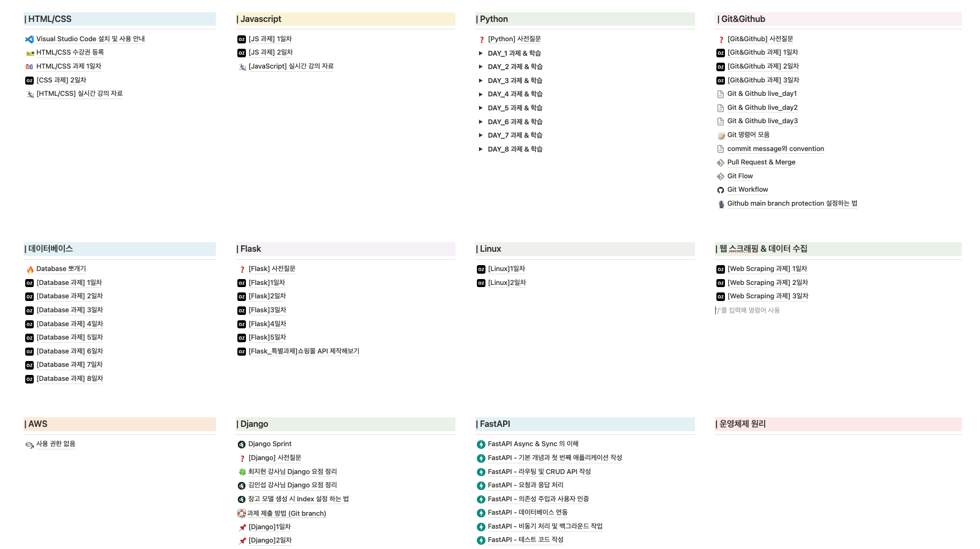Click the git icon beside Pull Request & Merge
980x549 pixels.
point(721,163)
